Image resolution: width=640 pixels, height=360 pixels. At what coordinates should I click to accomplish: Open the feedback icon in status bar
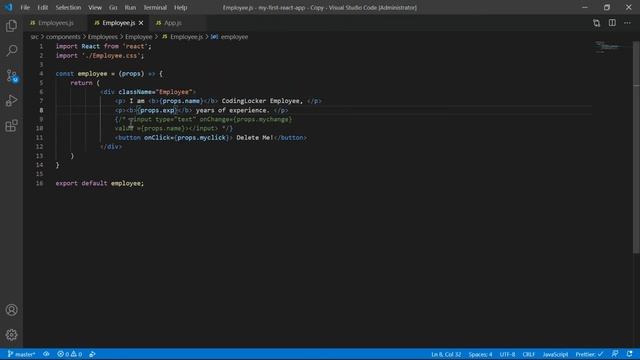coord(615,354)
